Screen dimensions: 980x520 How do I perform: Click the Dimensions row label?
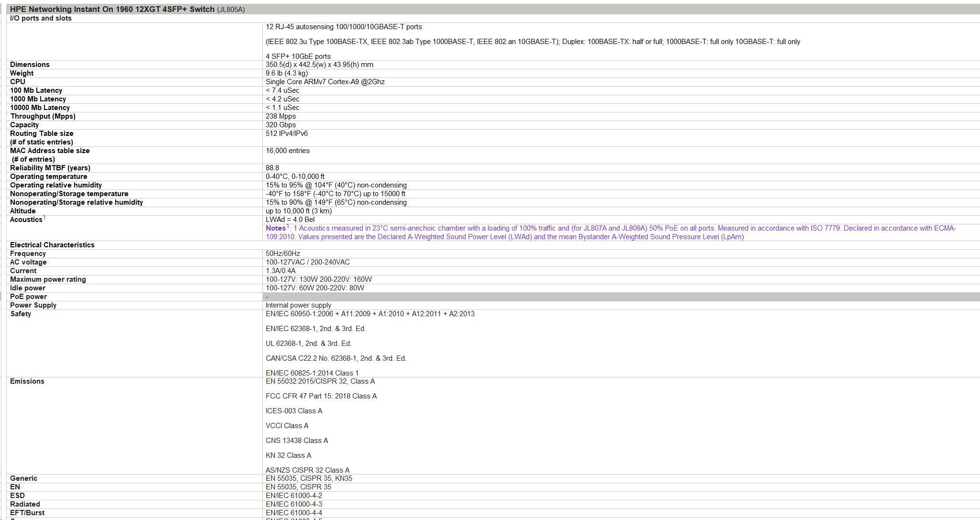click(x=30, y=65)
